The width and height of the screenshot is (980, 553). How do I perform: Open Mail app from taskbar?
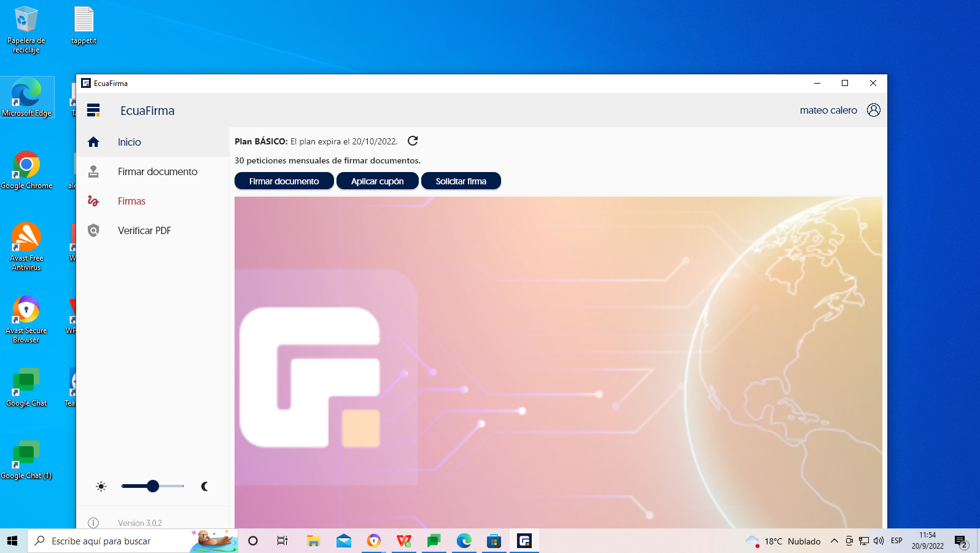coord(344,541)
